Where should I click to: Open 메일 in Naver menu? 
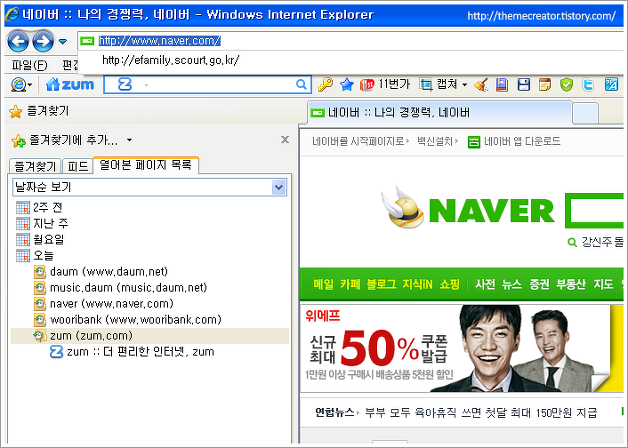[324, 284]
